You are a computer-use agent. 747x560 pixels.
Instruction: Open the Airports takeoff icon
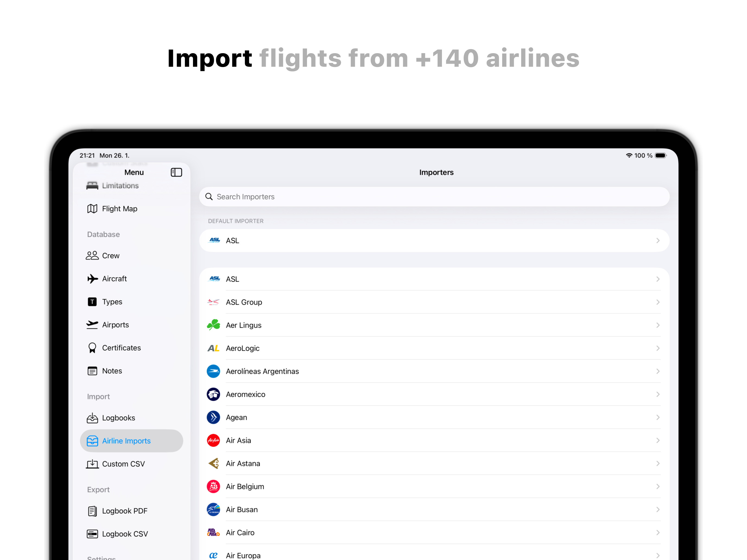click(x=92, y=325)
